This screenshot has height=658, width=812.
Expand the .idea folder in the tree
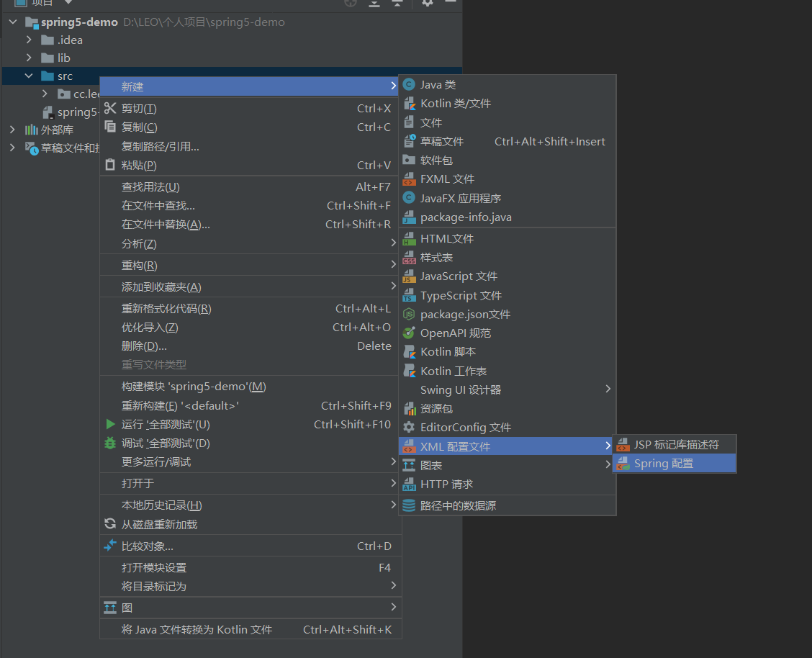(x=29, y=40)
